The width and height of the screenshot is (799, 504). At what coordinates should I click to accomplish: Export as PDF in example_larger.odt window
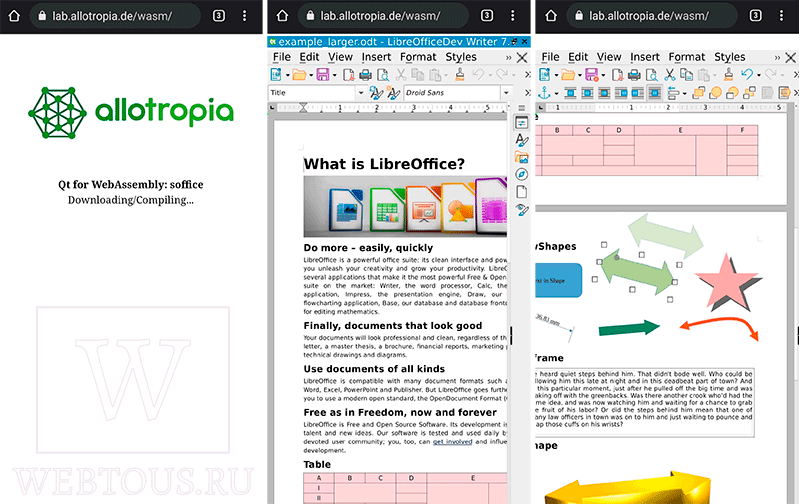[x=349, y=75]
